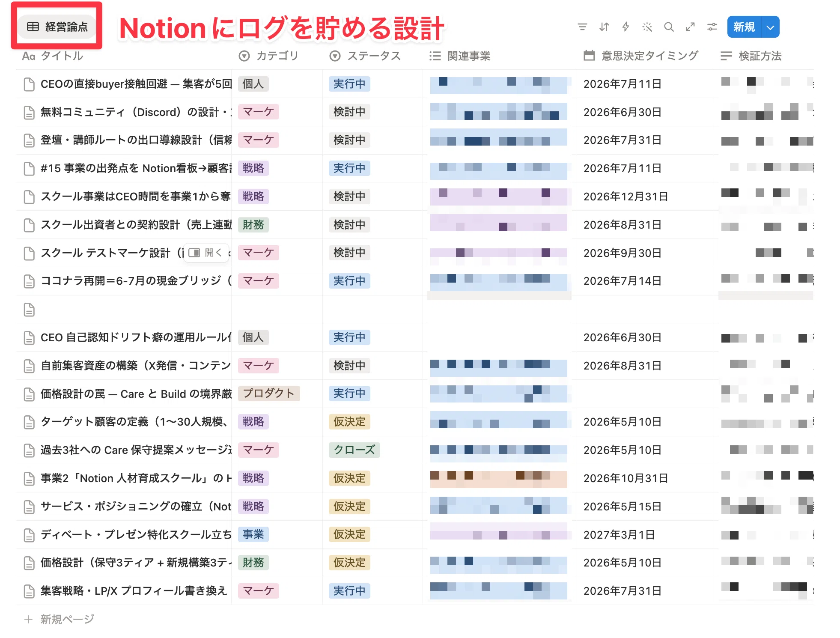
Task: Click page icon of 無料コミュニティ（Discord）row
Action: (29, 113)
